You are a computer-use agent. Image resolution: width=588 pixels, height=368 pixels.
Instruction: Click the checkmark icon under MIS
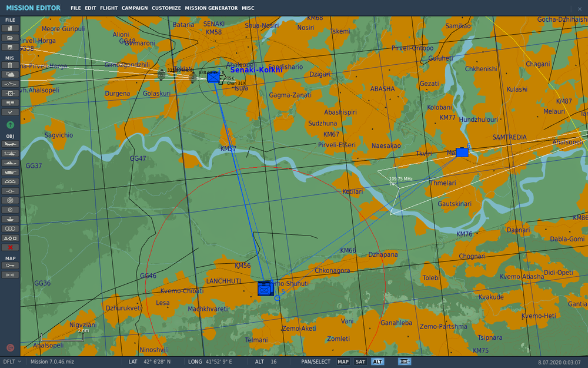click(x=10, y=112)
